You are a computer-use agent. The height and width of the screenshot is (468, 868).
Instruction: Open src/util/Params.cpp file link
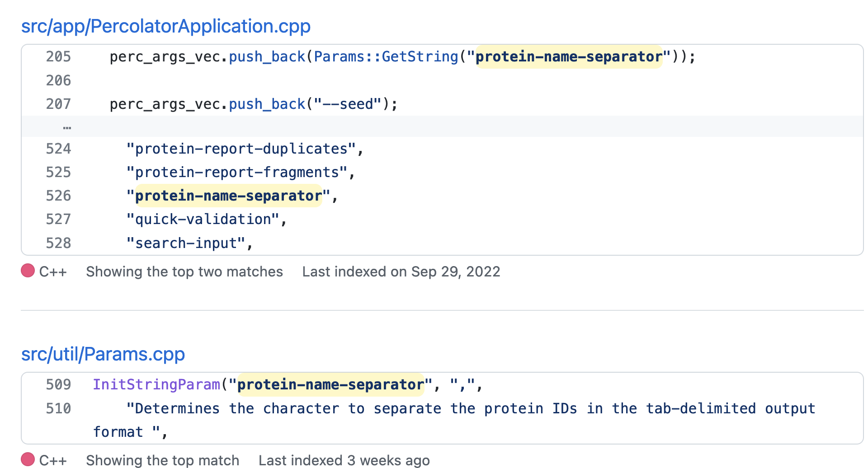(103, 354)
